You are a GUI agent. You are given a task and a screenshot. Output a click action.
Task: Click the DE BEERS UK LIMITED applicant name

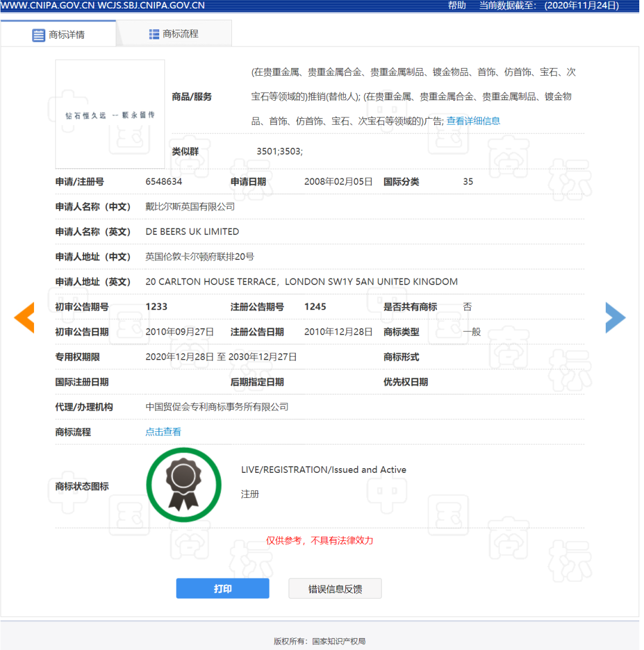tap(192, 231)
